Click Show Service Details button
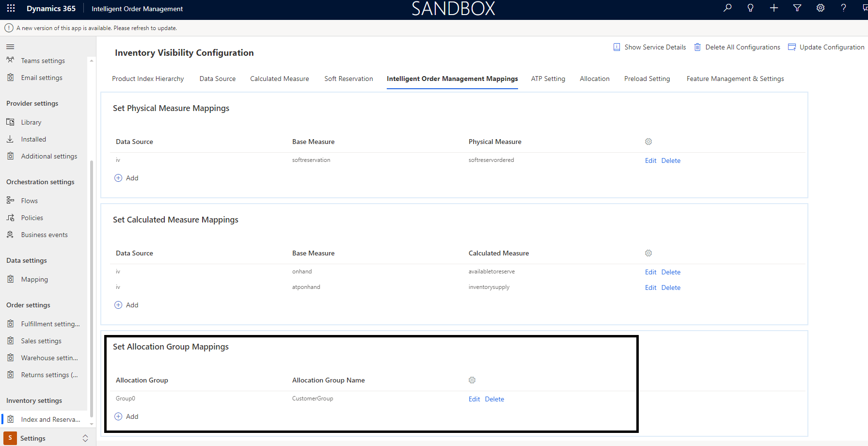Viewport: 868px width, 446px height. 649,47
